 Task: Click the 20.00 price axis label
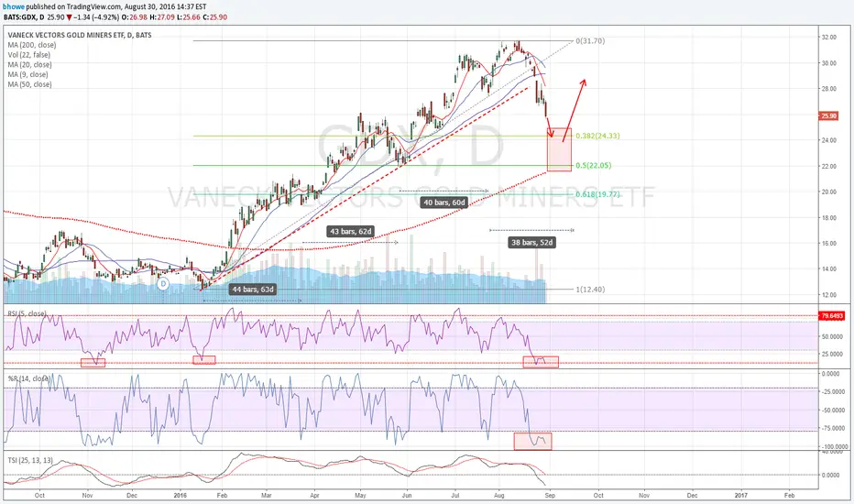click(829, 192)
